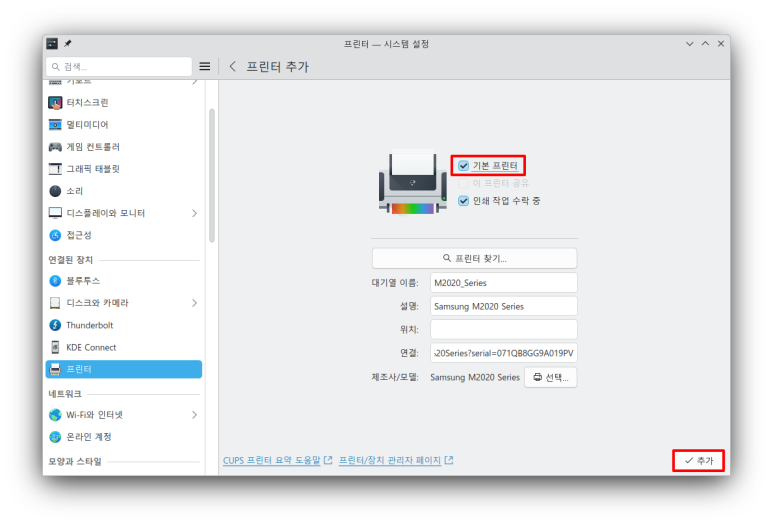Toggle share this printer checkbox

[463, 183]
